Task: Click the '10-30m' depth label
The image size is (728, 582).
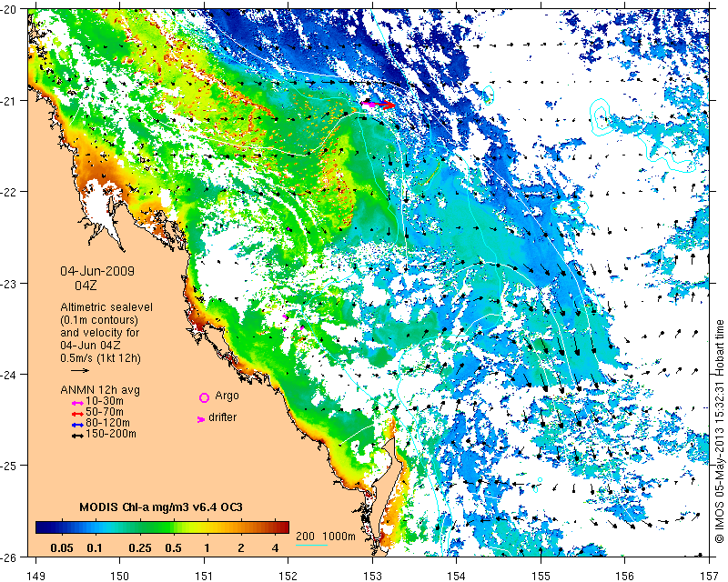Action: pyautogui.click(x=105, y=401)
